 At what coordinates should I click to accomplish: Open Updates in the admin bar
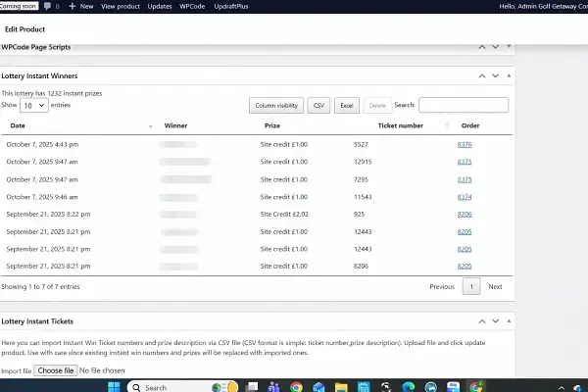click(160, 6)
